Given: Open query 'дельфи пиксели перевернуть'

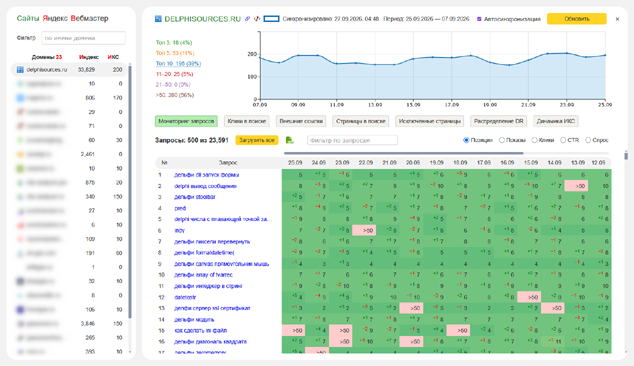Looking at the screenshot, I should 212,241.
